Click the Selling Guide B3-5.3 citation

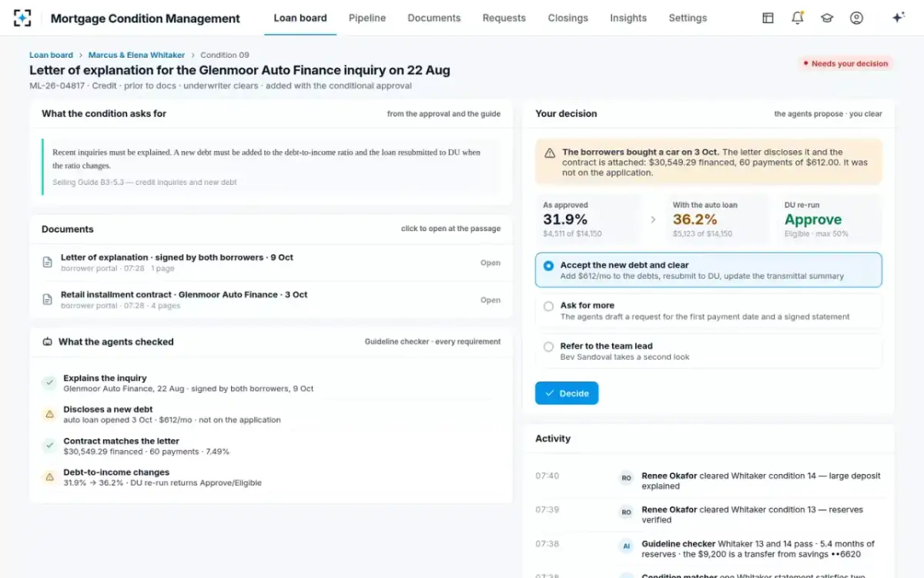click(145, 183)
